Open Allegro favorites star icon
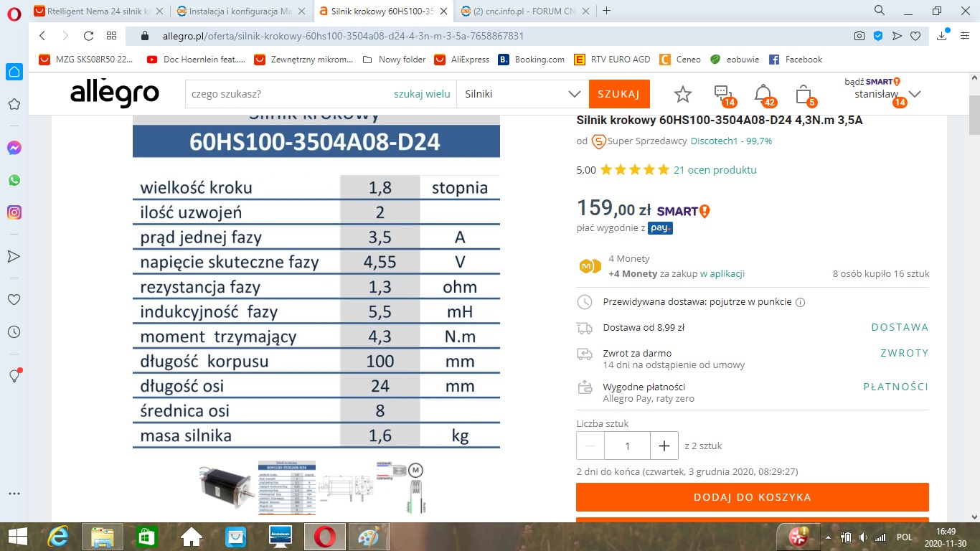 (683, 94)
